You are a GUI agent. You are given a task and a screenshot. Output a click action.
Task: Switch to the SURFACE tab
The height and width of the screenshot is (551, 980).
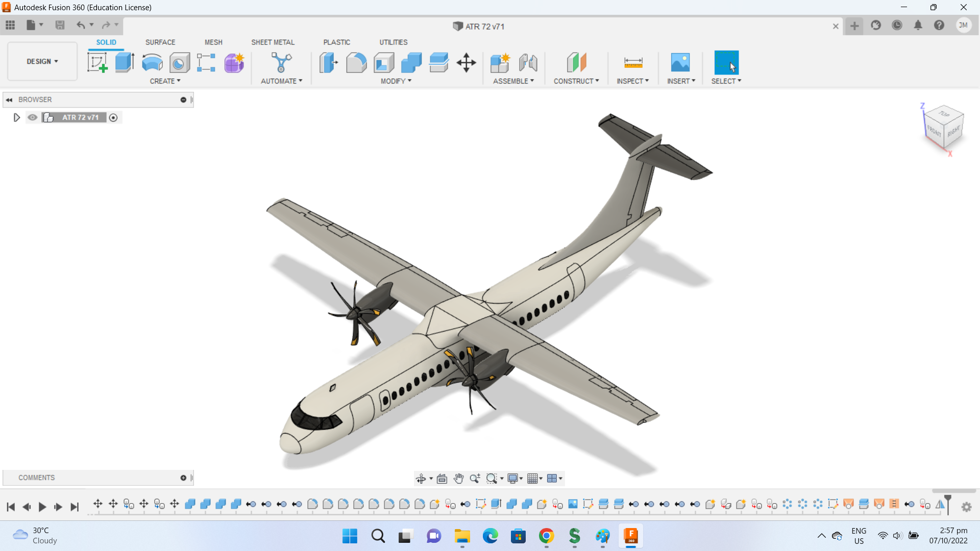tap(160, 42)
